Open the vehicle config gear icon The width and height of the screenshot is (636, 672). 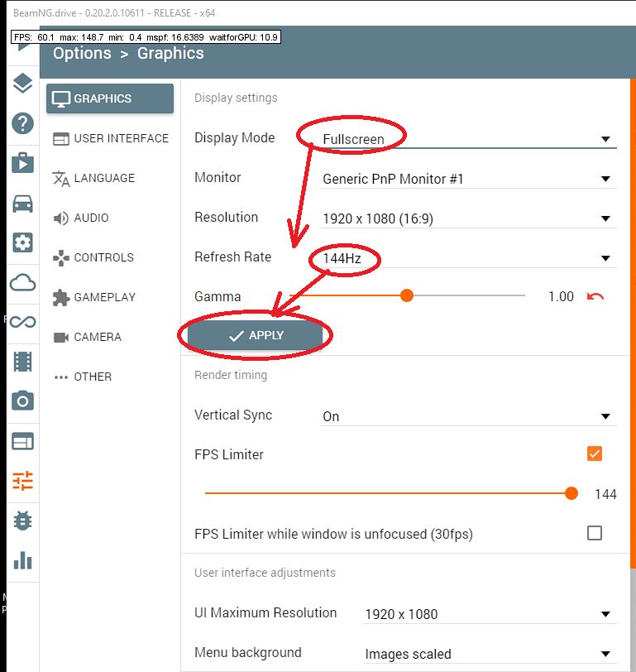[x=22, y=242]
